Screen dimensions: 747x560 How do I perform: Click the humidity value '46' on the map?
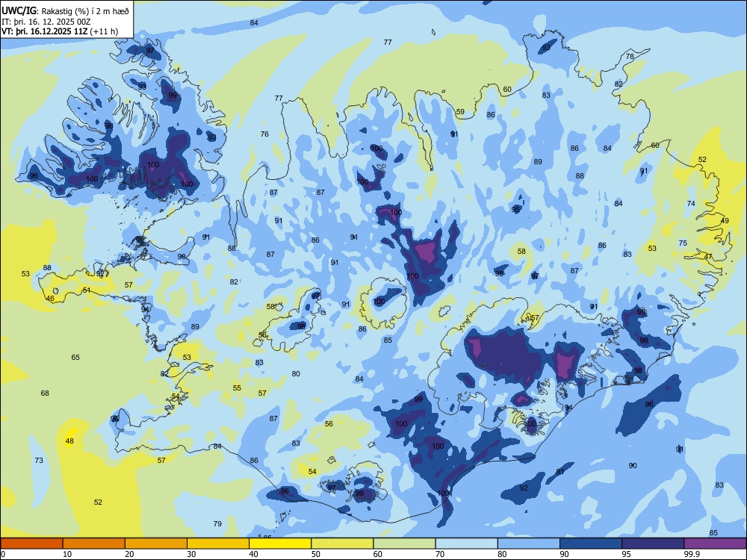click(50, 299)
